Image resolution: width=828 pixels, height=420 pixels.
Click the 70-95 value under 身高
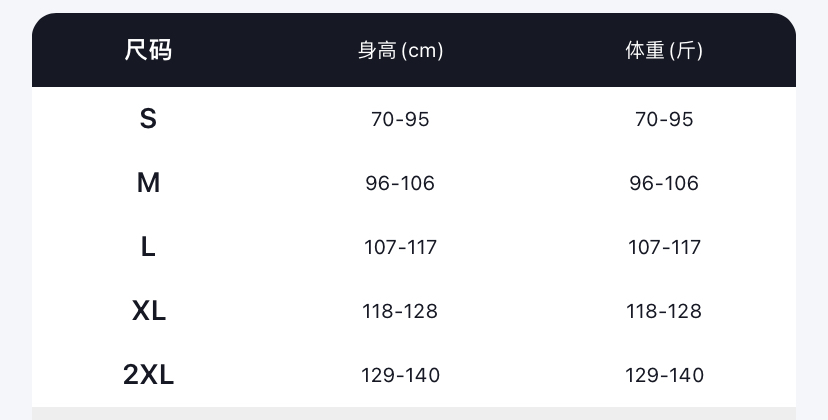[400, 119]
